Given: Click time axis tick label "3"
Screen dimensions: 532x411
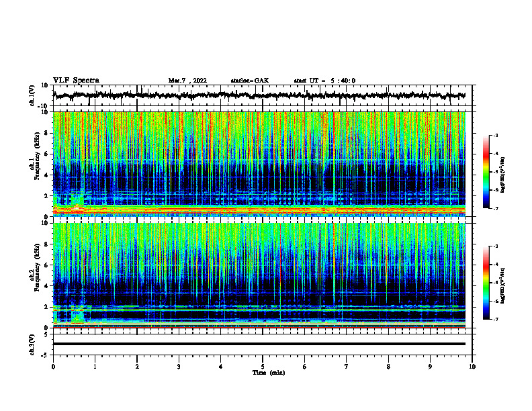Looking at the screenshot, I should [x=179, y=367].
